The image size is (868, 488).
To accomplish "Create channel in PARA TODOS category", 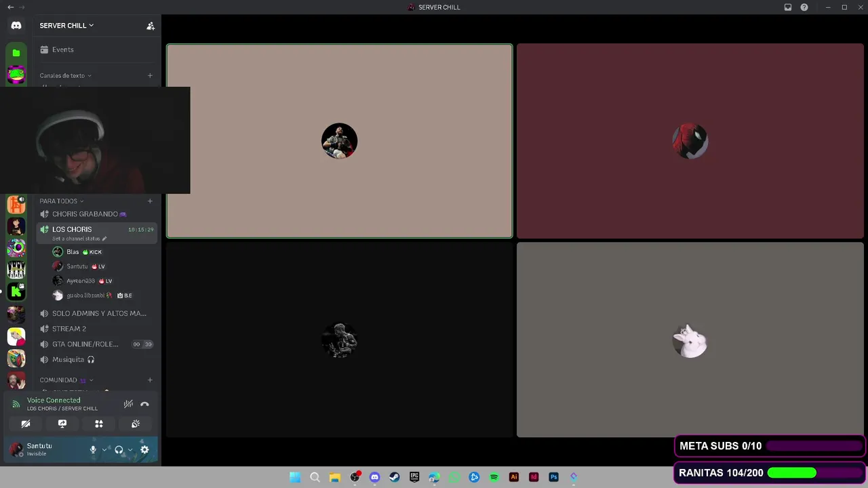I will (150, 201).
